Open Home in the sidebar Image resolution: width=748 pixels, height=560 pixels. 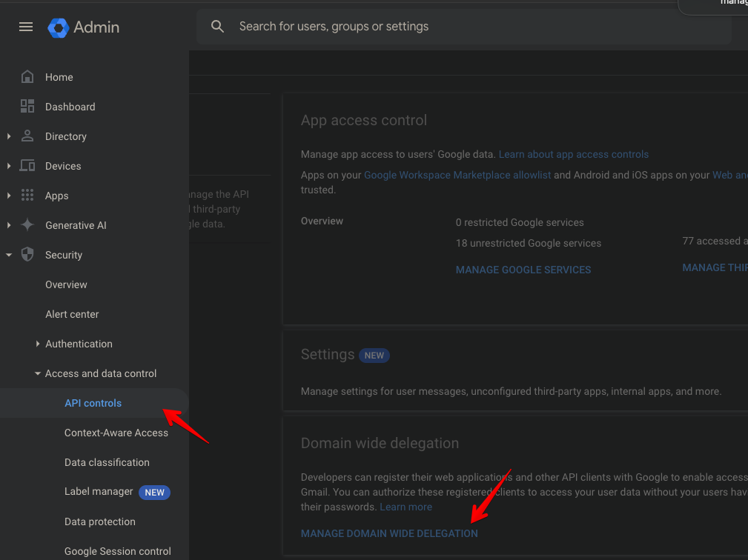coord(59,77)
